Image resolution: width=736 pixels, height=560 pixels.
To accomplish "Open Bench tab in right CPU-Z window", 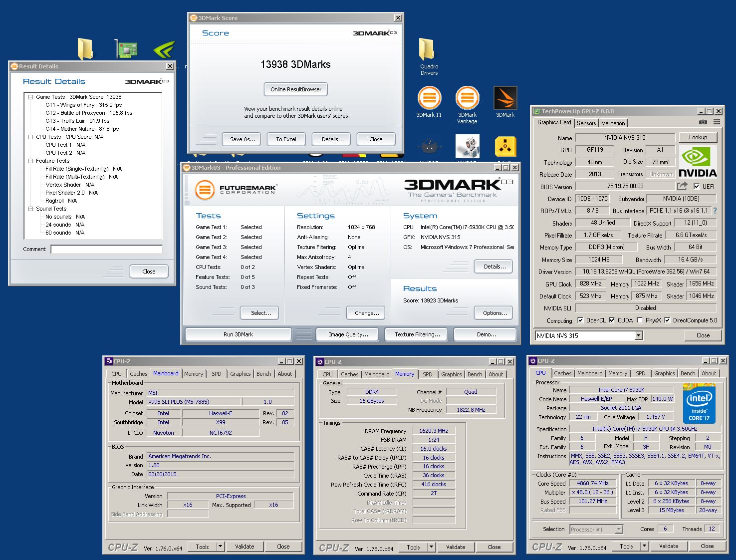I will [688, 373].
